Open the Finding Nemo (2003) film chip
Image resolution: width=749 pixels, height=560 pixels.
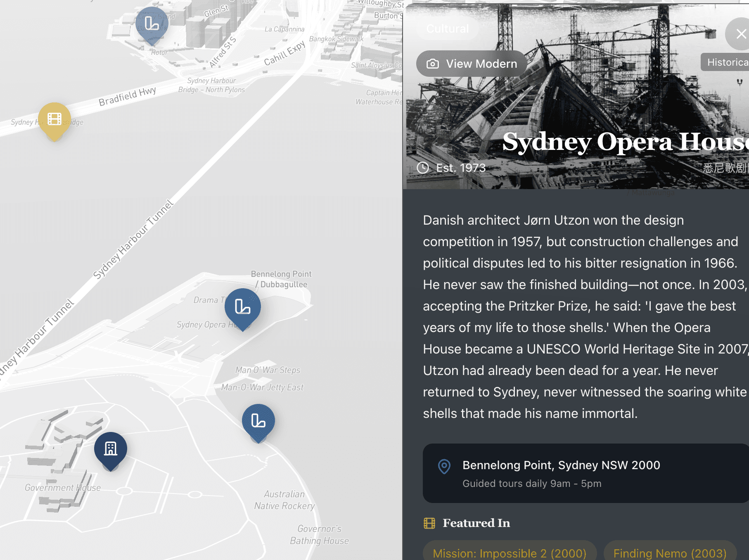(x=670, y=553)
